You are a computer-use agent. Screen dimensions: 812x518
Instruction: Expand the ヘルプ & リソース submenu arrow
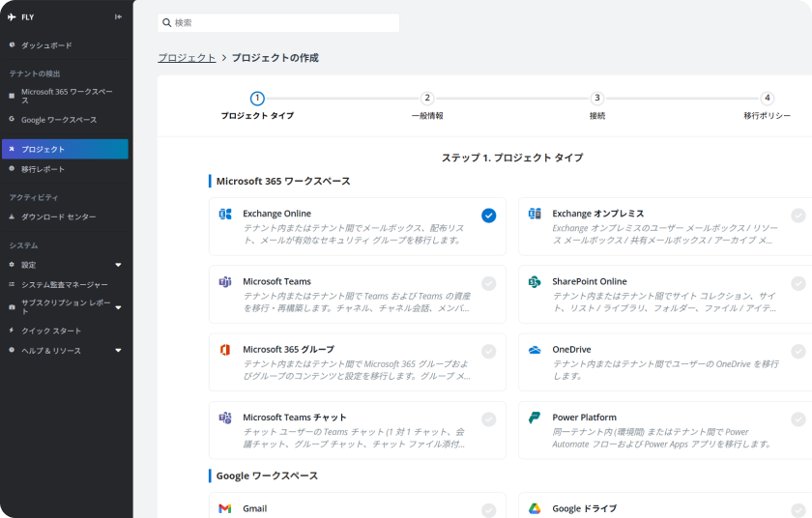point(118,351)
